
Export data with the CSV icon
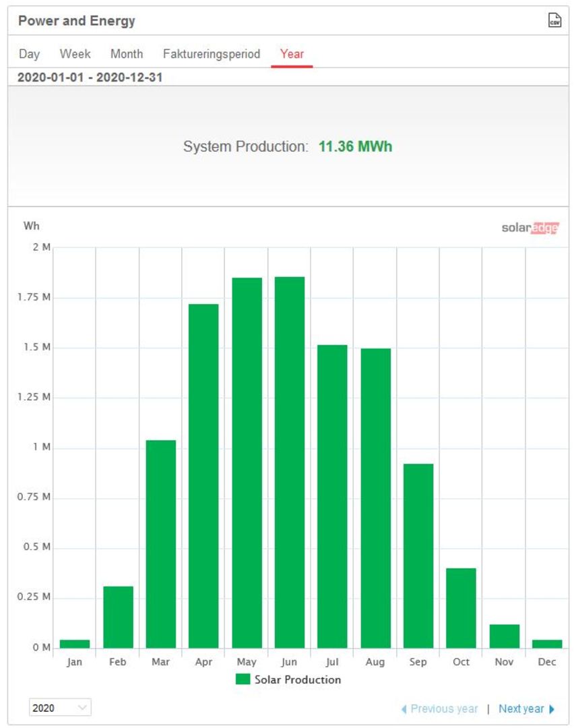pos(554,20)
